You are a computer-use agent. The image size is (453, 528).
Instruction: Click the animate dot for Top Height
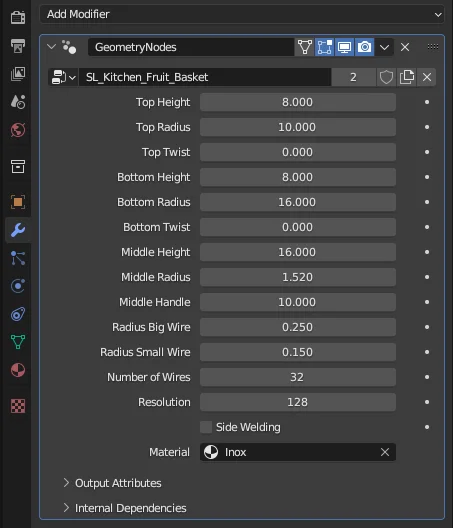427,102
